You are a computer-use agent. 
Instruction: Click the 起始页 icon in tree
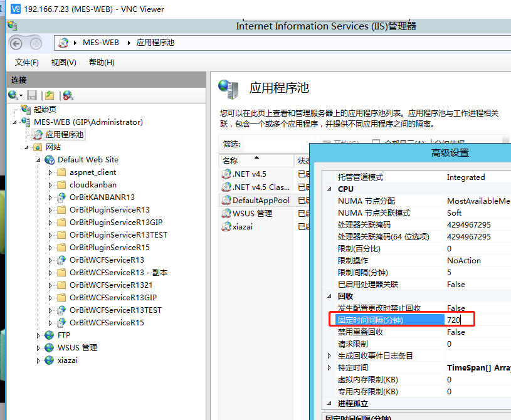[26, 110]
